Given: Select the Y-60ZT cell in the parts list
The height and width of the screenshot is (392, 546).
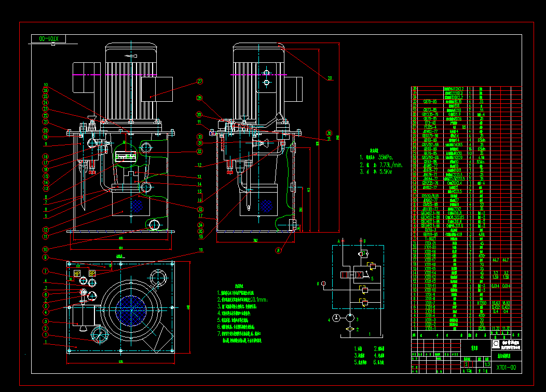Looking at the screenshot, I should click(430, 239).
